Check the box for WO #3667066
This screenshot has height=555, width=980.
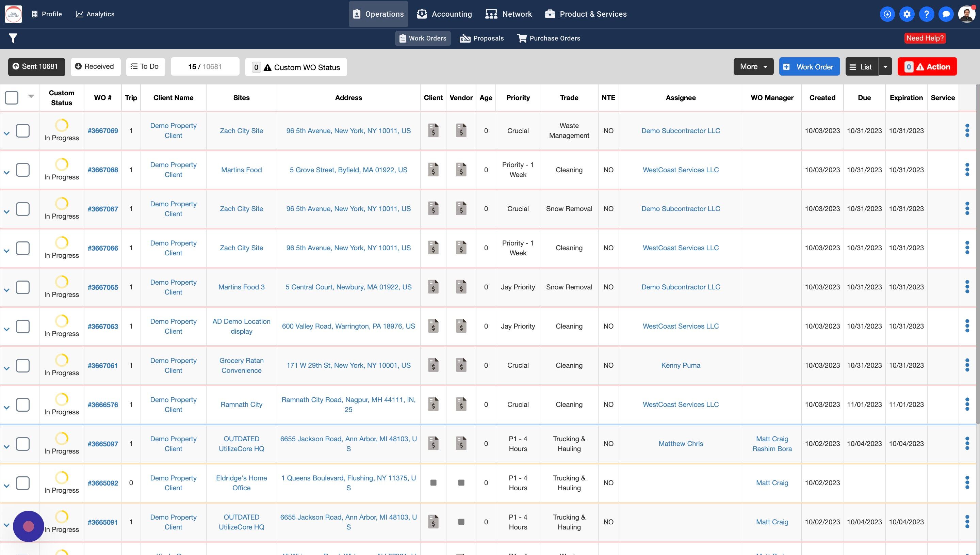(23, 248)
